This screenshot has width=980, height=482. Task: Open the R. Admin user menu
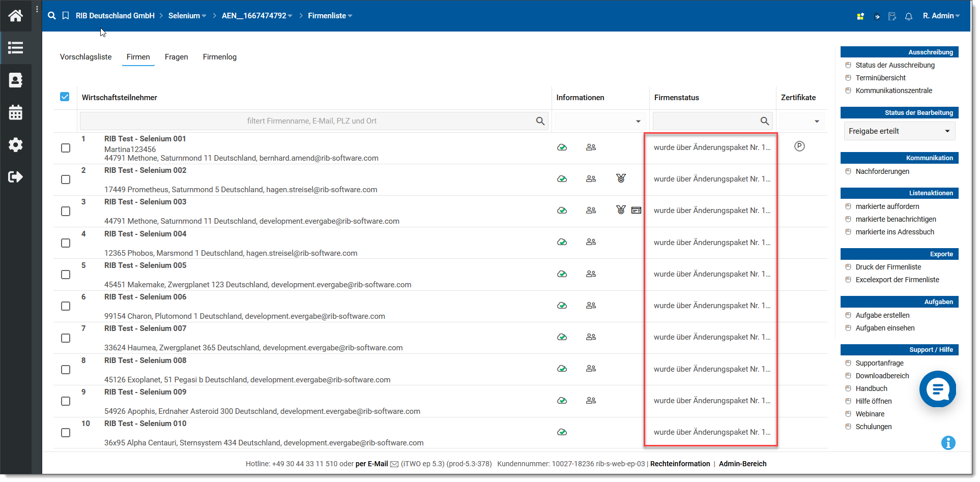point(941,16)
